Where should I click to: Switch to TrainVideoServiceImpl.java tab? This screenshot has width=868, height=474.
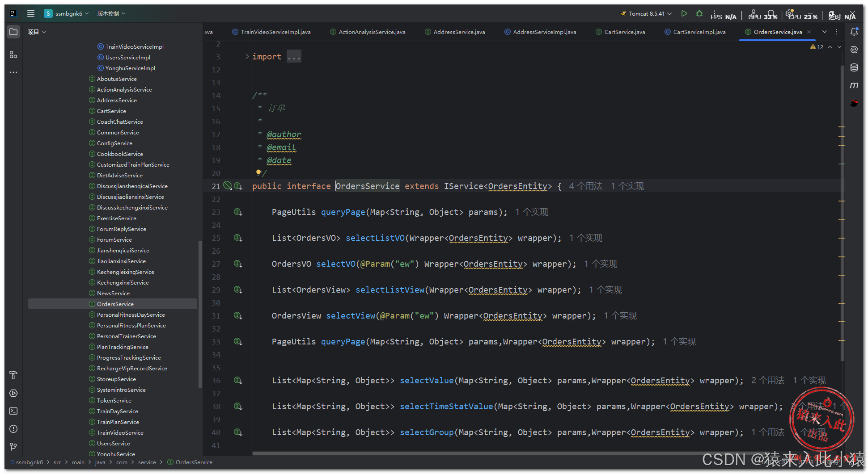coord(271,32)
